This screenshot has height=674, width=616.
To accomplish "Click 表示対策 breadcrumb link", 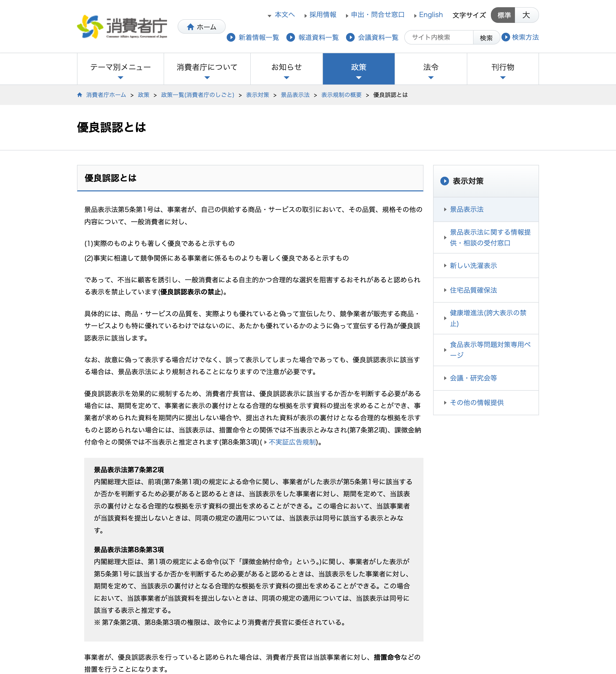I will 257,95.
